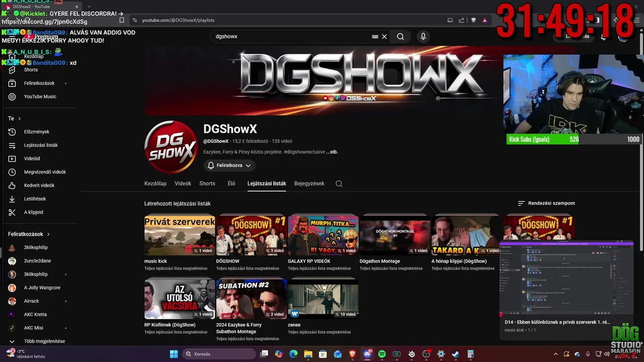Open Spotify from the taskbar
The image size is (644, 362).
click(382, 354)
